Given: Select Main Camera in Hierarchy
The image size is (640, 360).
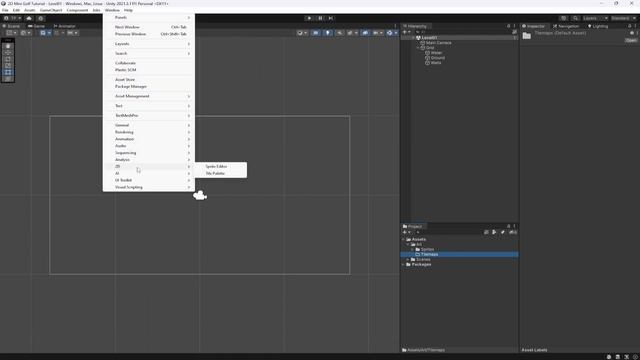Looking at the screenshot, I should point(438,43).
